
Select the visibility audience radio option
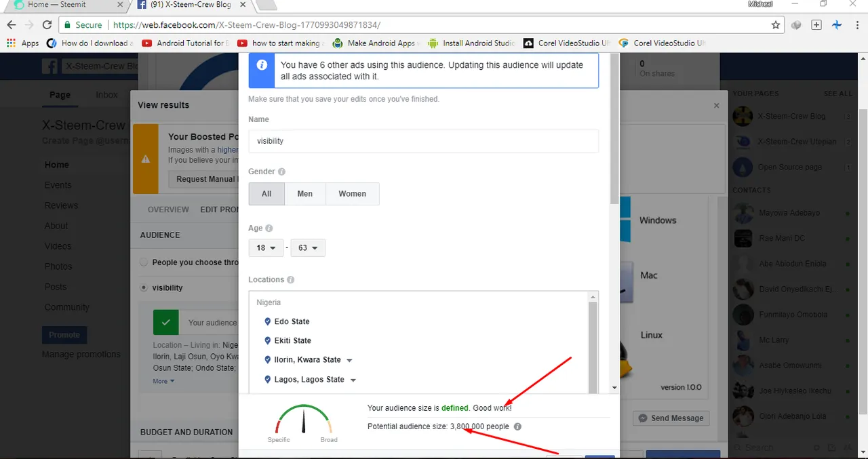tap(143, 287)
